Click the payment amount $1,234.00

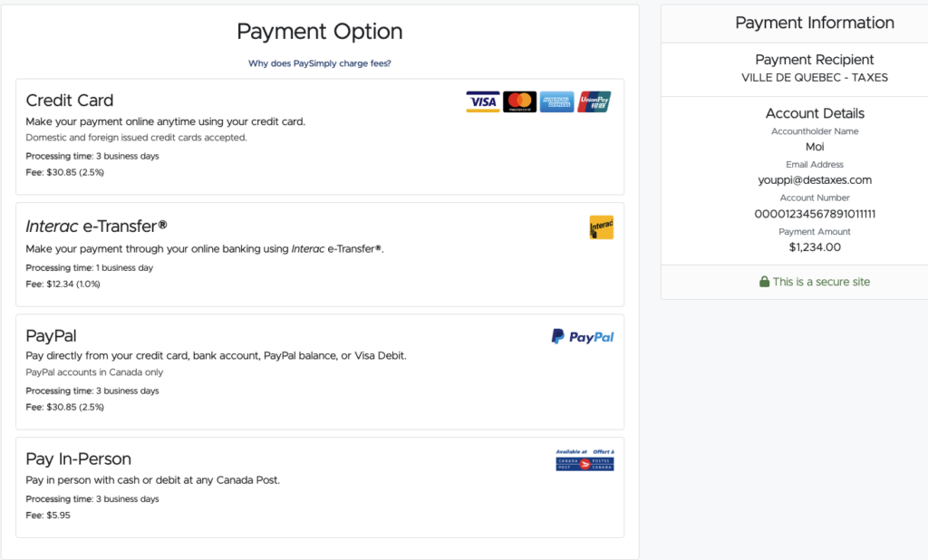[x=815, y=246]
